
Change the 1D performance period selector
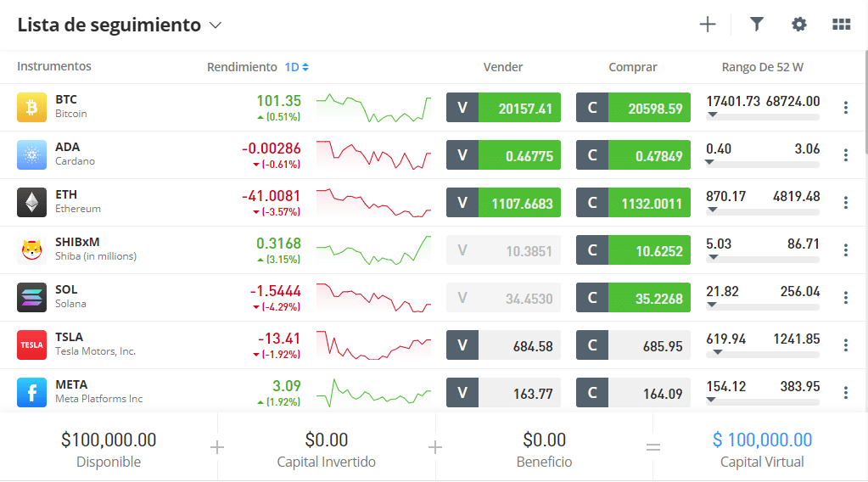297,67
